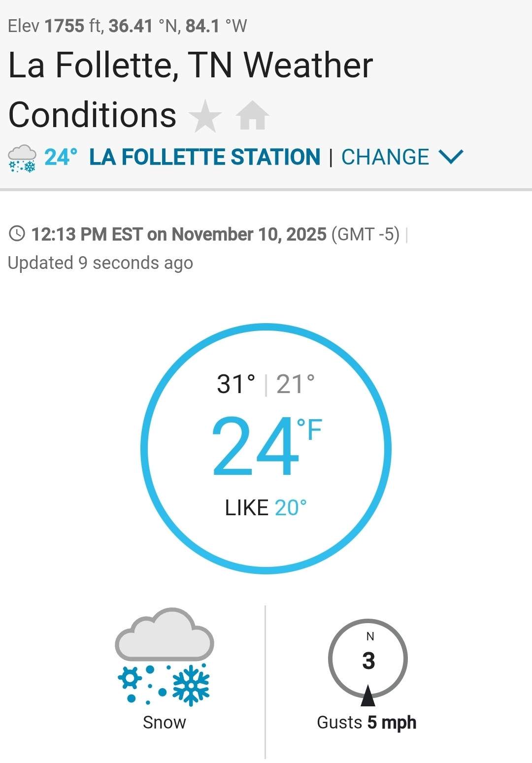Click the clock icon beside the timestamp
Screen dimensions: 532x763
(17, 233)
